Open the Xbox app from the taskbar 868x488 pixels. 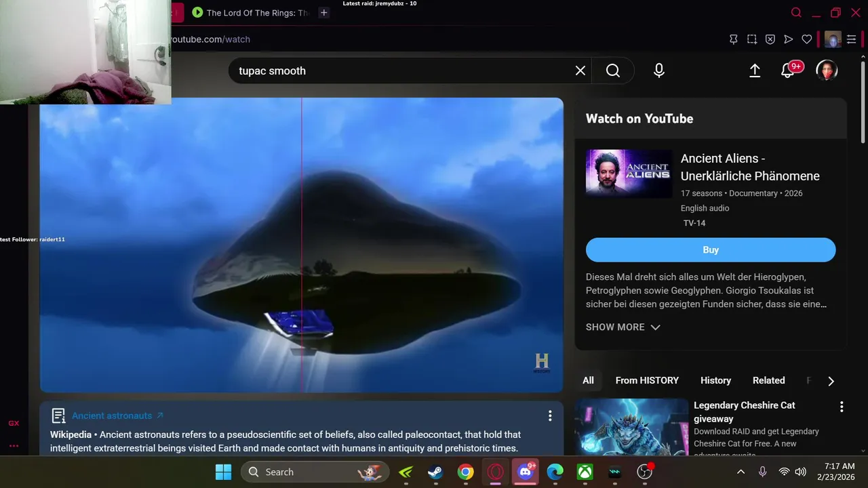point(585,472)
